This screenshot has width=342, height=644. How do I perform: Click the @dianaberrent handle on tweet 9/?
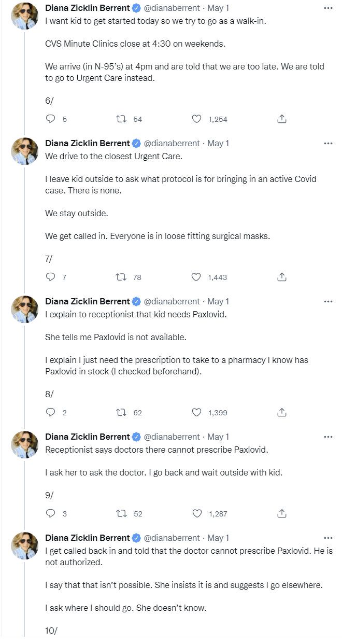[172, 437]
